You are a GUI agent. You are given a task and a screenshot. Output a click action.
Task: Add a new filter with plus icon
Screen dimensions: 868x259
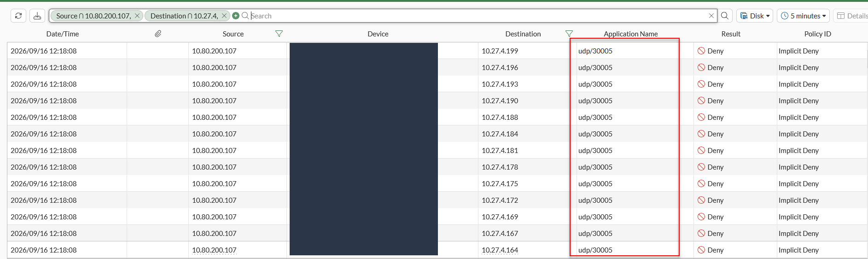236,16
